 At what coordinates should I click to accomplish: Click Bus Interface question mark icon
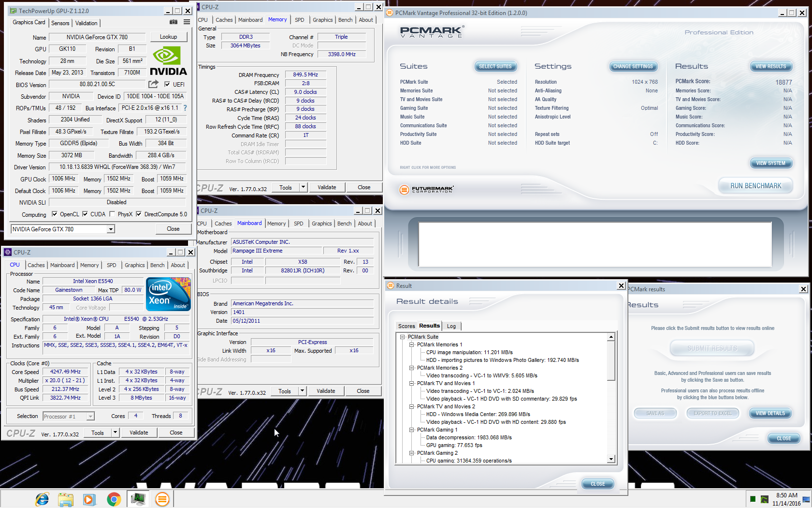[x=185, y=108]
